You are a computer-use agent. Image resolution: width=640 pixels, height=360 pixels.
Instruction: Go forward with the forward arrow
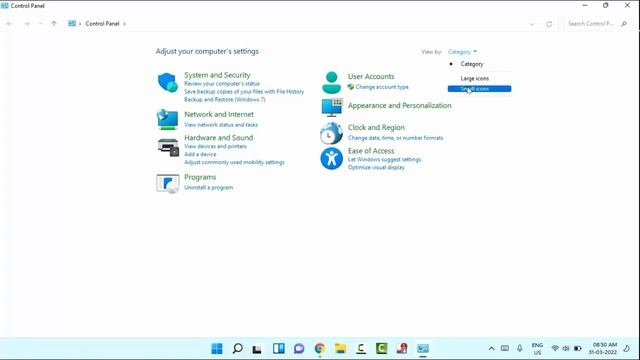(x=27, y=24)
